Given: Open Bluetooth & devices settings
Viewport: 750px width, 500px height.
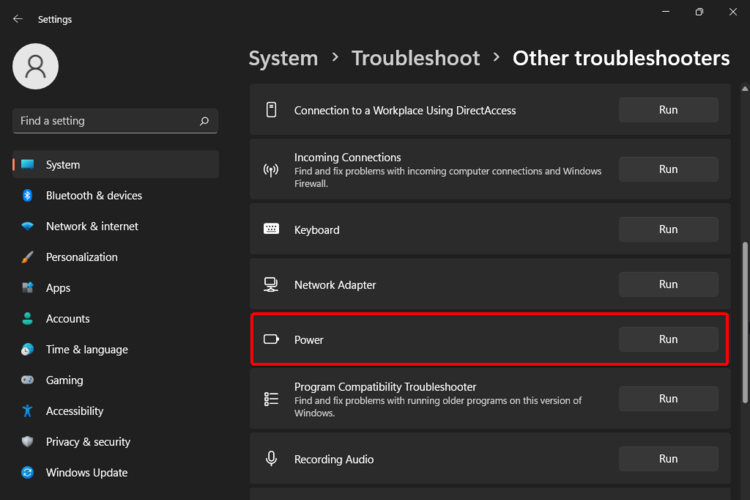Looking at the screenshot, I should [94, 196].
